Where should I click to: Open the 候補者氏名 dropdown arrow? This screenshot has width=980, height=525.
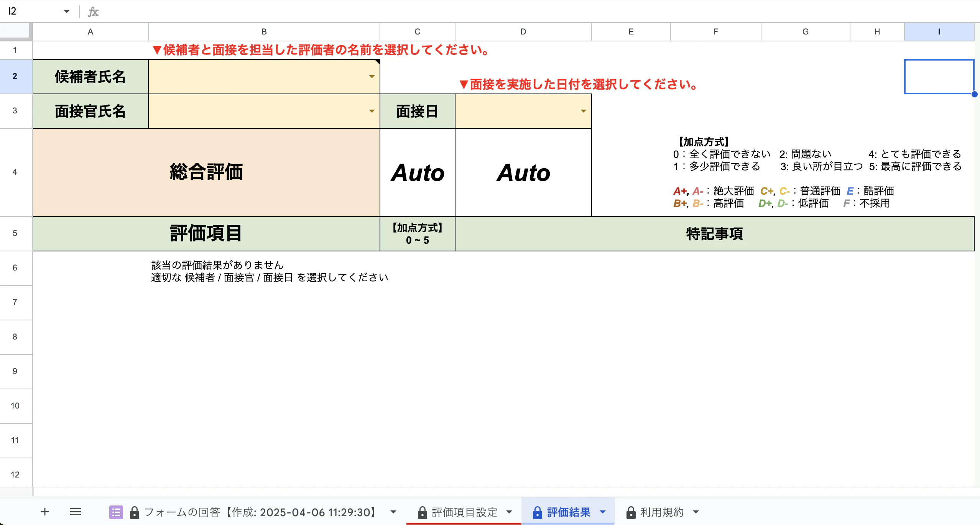(x=372, y=77)
